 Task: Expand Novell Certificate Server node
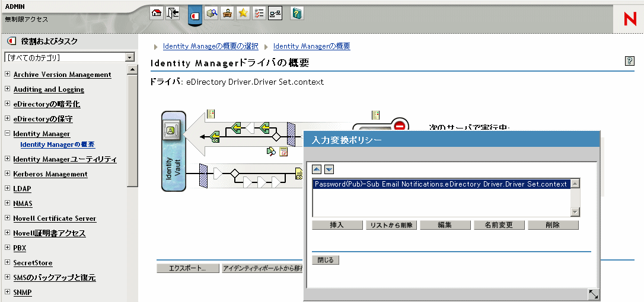coord(7,218)
